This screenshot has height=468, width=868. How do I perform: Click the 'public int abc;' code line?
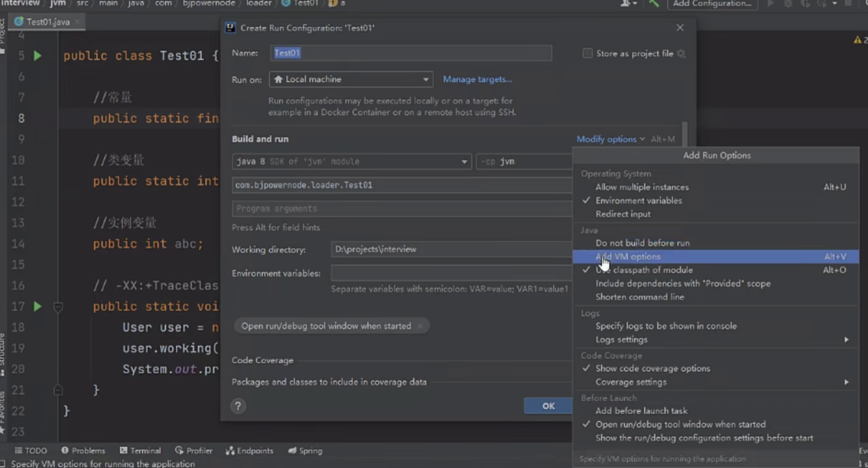[148, 244]
